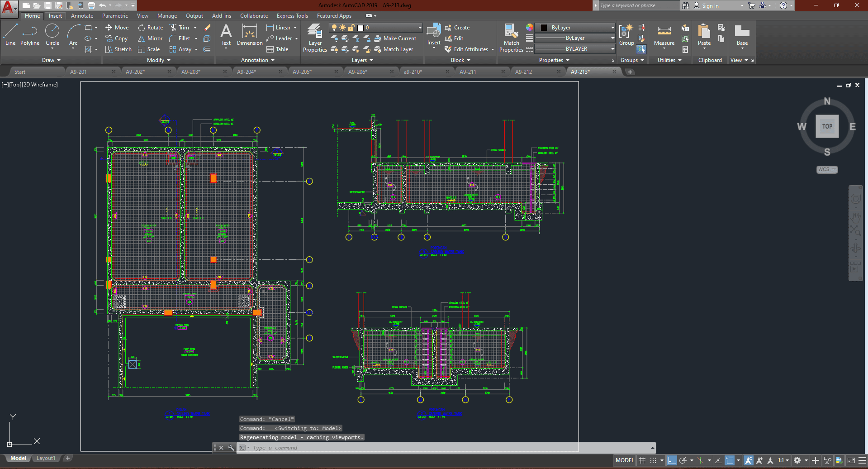Switch to the Annotate ribbon tab
The image size is (868, 469).
(x=82, y=16)
